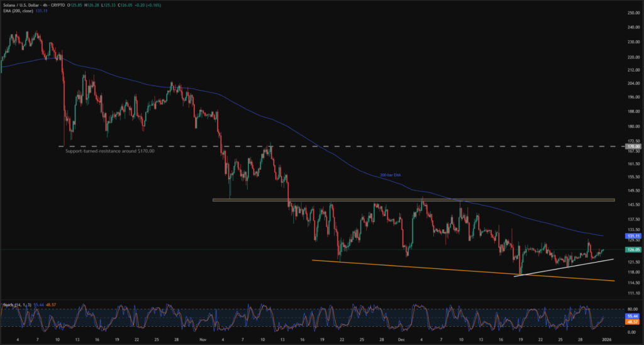Screen dimensions: 644x345
Task: Click the low price L125.33 in header
Action: pyautogui.click(x=108, y=5)
